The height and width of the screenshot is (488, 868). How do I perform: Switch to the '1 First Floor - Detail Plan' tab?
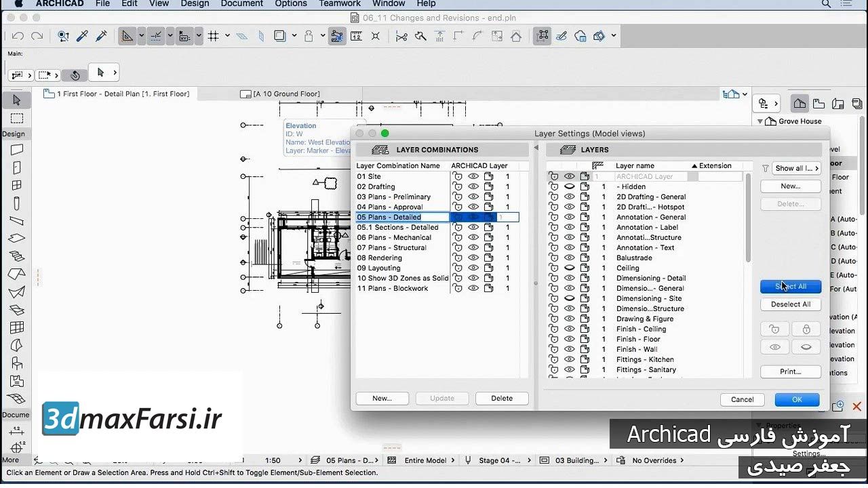tap(117, 94)
